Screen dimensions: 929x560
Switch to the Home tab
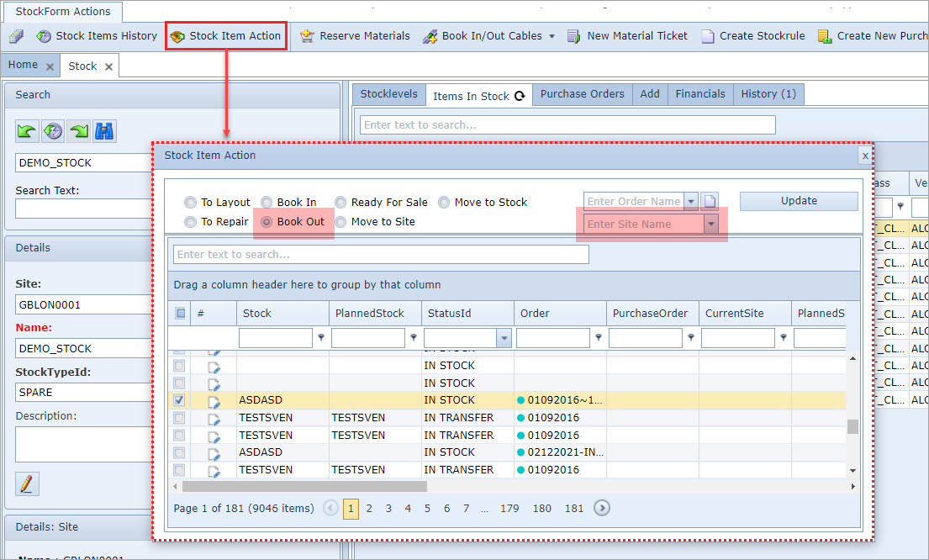tap(23, 65)
